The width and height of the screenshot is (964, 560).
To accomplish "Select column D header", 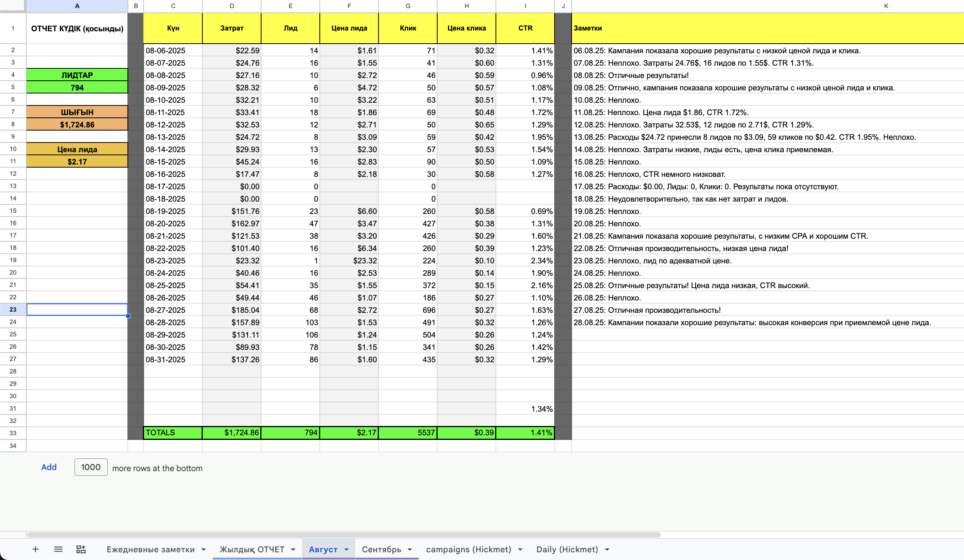I will [x=232, y=6].
